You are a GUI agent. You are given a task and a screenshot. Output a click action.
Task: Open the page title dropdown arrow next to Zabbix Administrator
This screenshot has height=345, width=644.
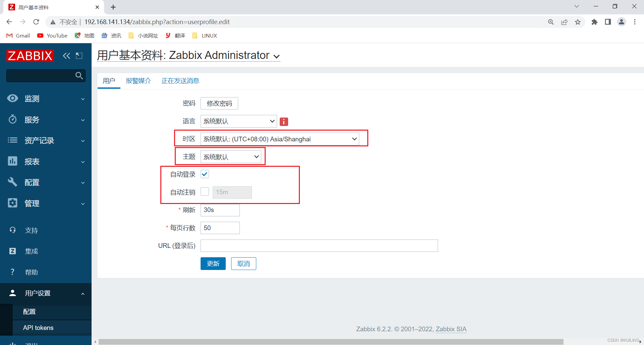pyautogui.click(x=277, y=56)
